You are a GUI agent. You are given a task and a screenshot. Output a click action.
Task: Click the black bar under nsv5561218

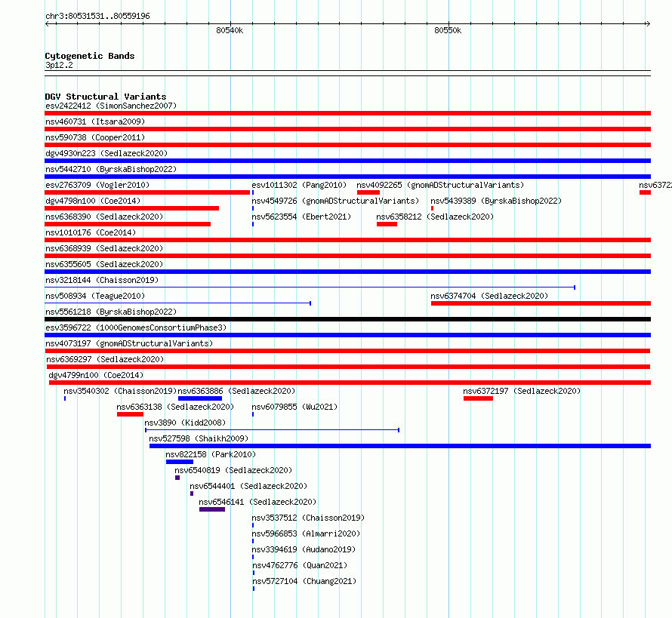tap(347, 319)
